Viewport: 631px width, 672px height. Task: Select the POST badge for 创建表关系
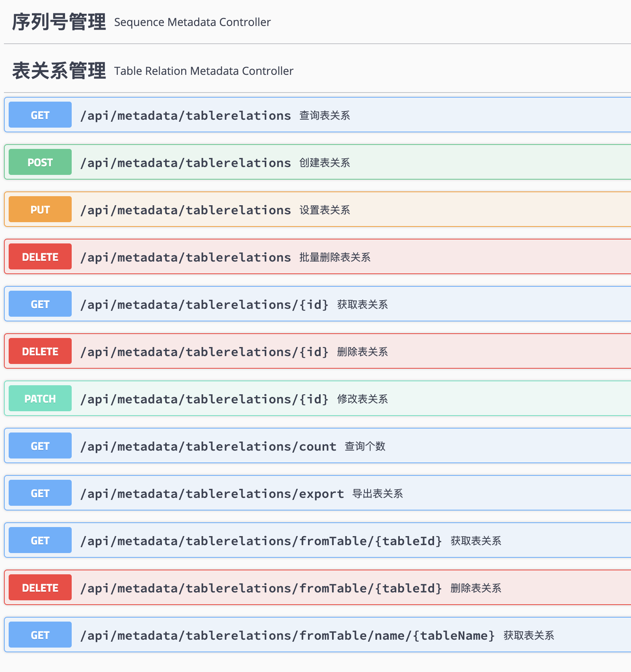coord(39,162)
